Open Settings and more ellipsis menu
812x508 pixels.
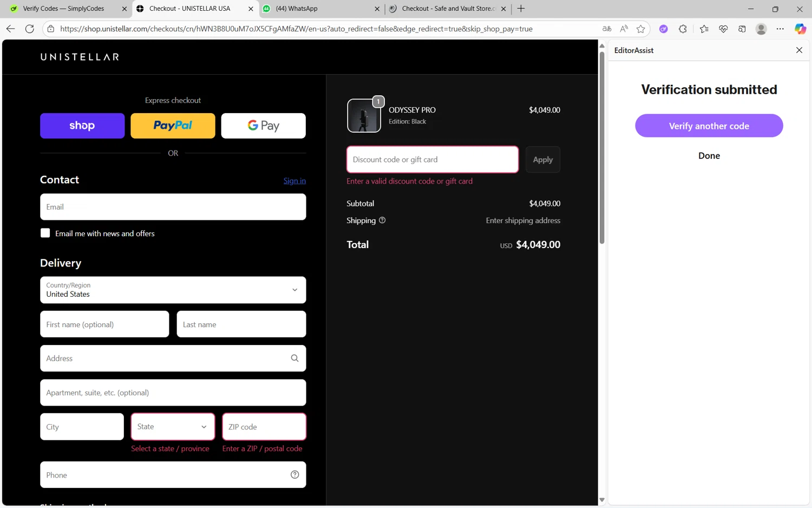[x=780, y=29]
